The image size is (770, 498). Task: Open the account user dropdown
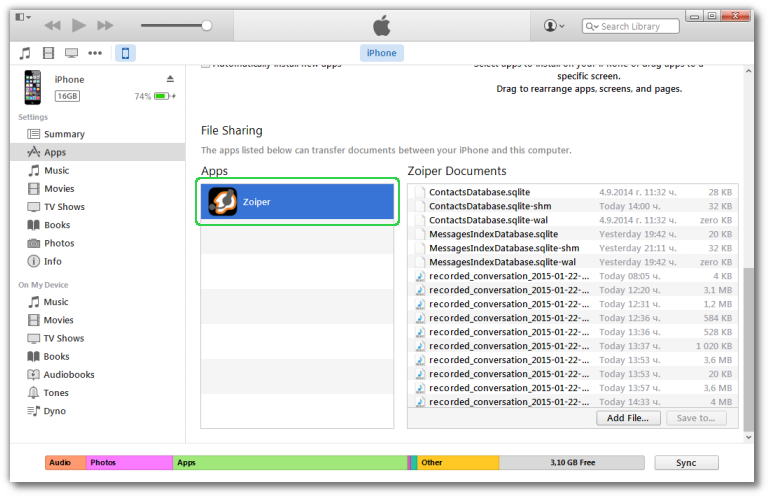point(553,26)
